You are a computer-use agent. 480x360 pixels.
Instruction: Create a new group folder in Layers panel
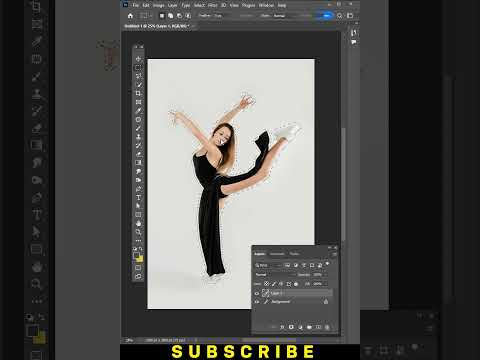(309, 327)
